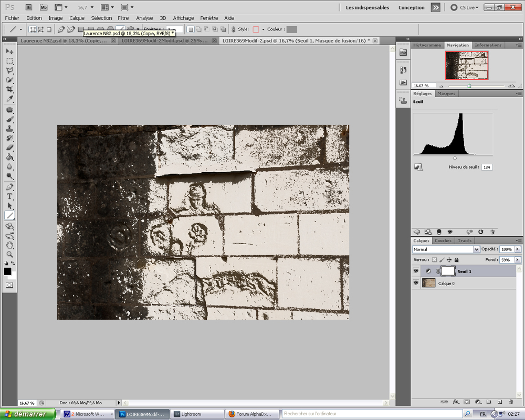Select the Polygonal Lasso tool
This screenshot has width=525, height=420.
[x=9, y=70]
